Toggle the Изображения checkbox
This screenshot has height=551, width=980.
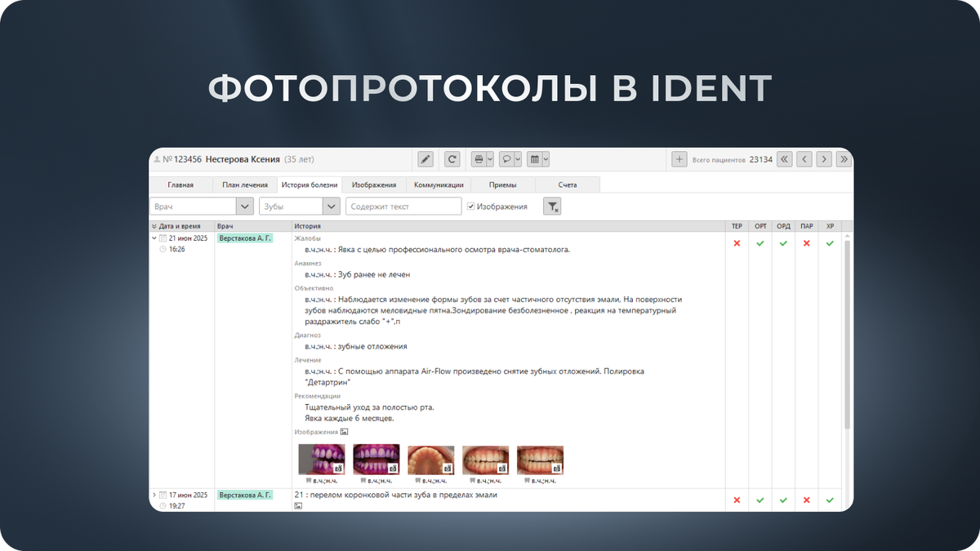pyautogui.click(x=471, y=207)
